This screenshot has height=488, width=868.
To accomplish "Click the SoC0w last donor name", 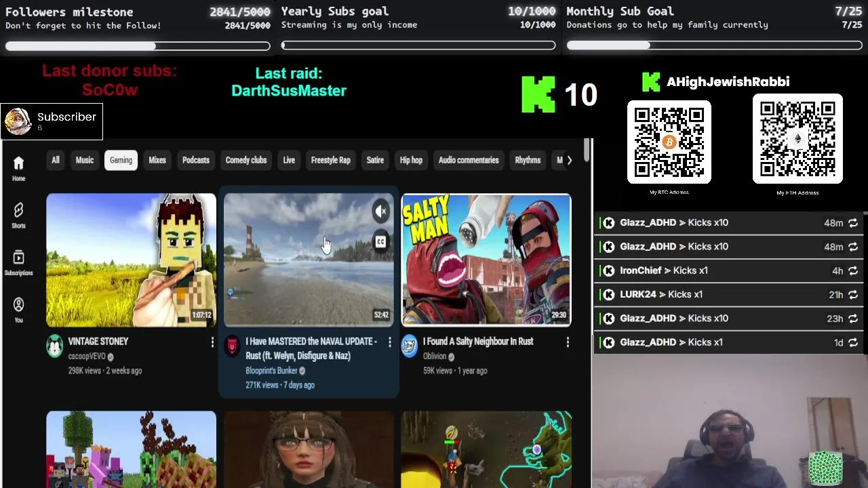I will click(110, 90).
